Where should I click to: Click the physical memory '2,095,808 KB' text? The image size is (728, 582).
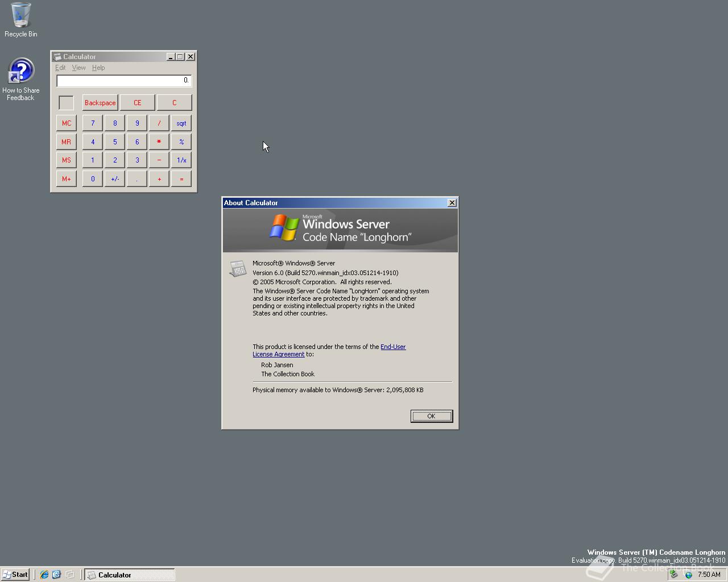pyautogui.click(x=404, y=390)
